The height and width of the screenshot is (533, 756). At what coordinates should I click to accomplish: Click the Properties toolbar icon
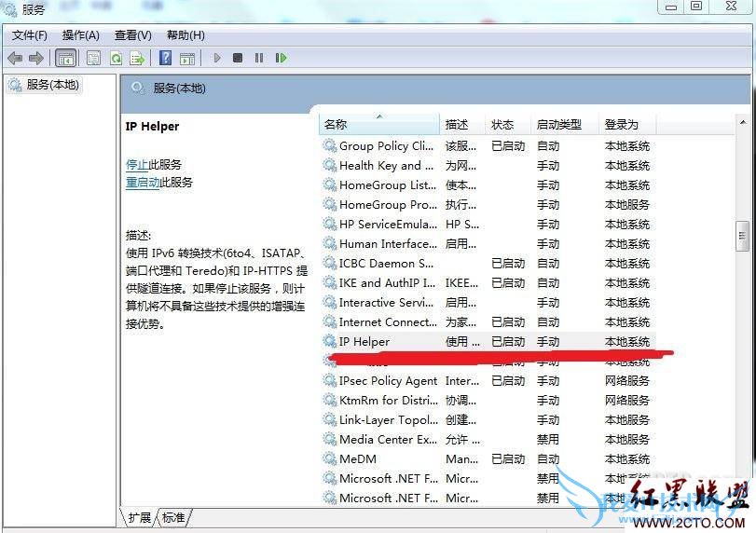click(93, 59)
